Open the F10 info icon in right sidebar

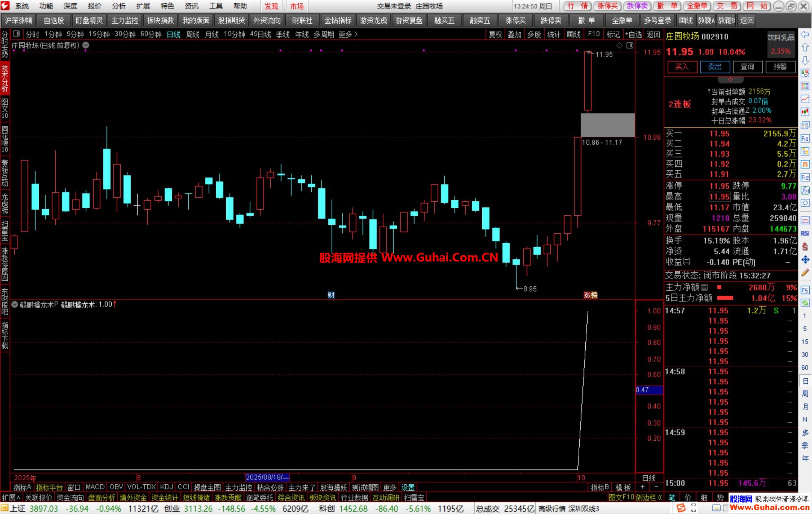(805, 139)
